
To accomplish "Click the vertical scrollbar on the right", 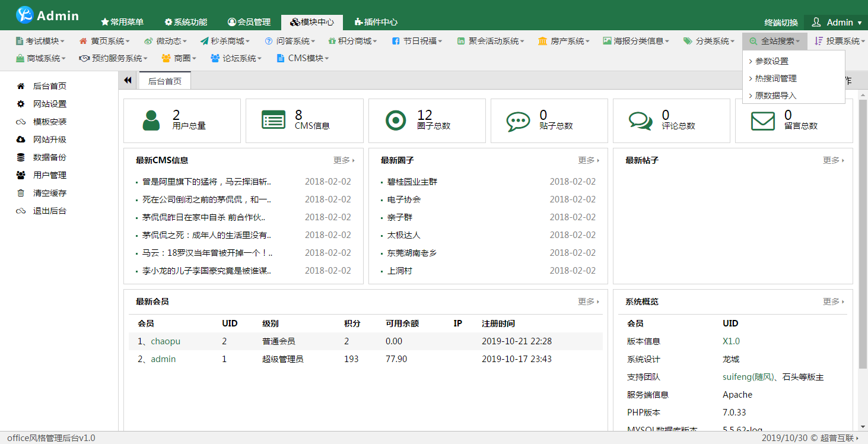I will tap(863, 237).
